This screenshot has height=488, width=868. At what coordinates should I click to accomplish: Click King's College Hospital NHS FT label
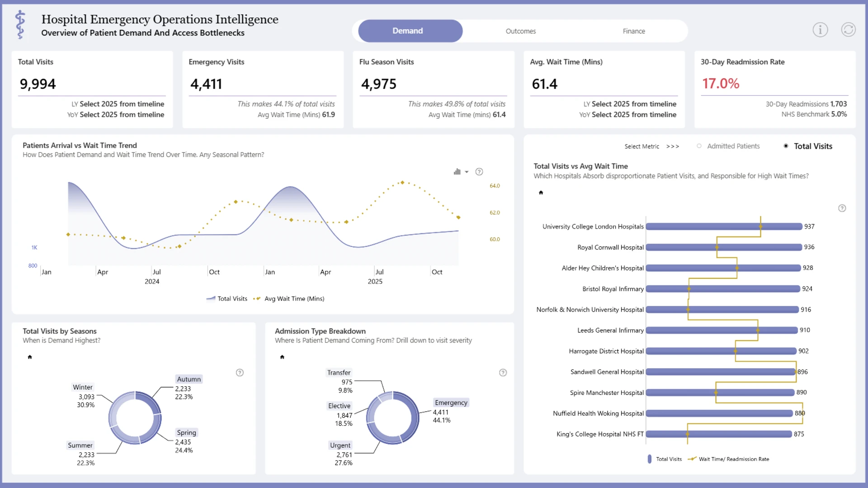pyautogui.click(x=600, y=434)
